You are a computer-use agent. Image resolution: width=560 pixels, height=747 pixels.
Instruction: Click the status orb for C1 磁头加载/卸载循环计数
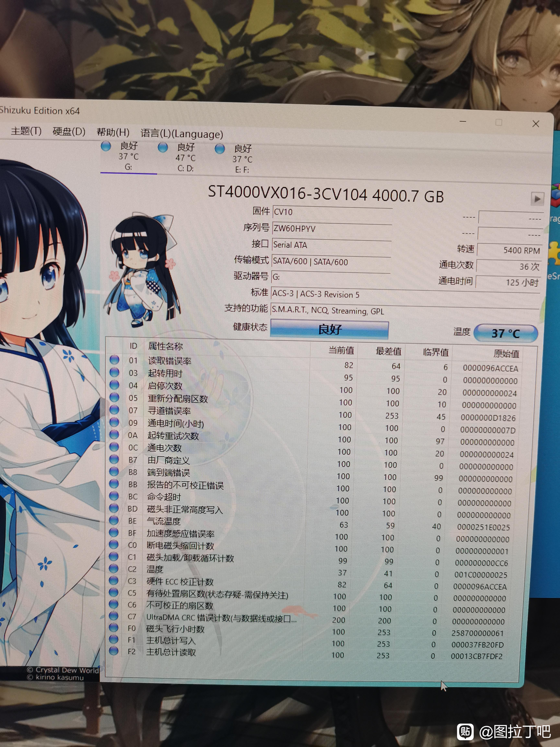(114, 557)
